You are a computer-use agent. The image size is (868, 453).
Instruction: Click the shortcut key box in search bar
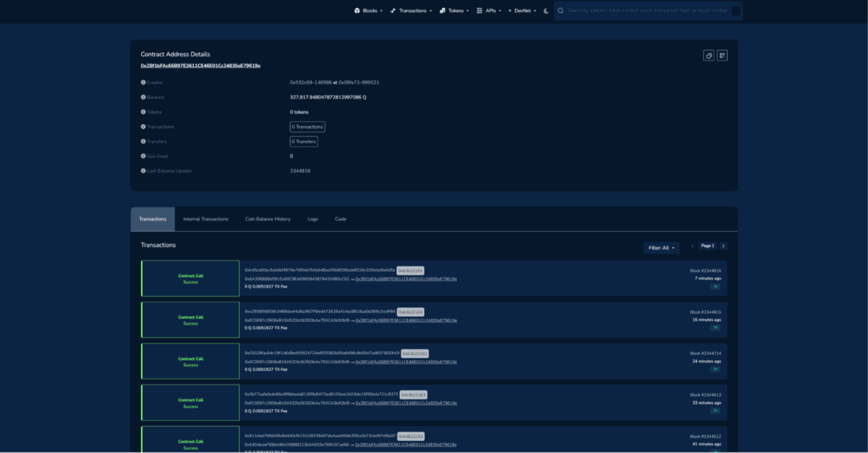(x=735, y=11)
